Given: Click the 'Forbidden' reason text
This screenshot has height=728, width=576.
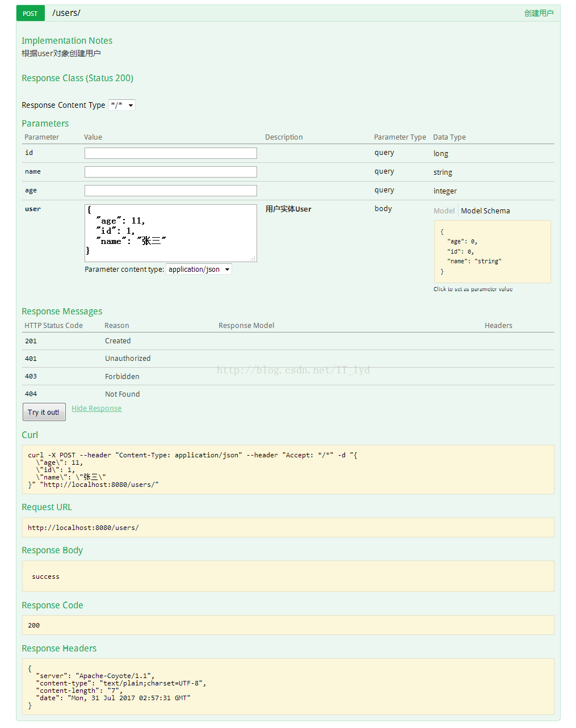Looking at the screenshot, I should click(122, 376).
